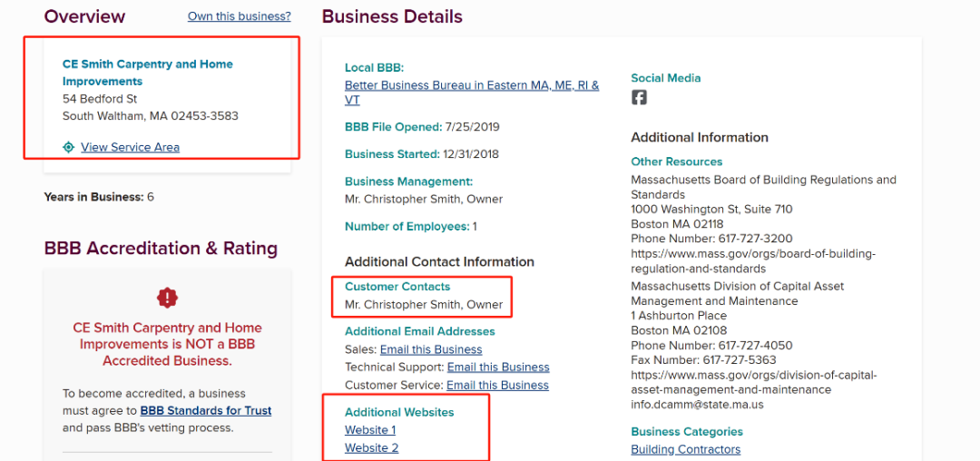Click the 'Additional Contact Information' heading
980x461 pixels.
(439, 261)
